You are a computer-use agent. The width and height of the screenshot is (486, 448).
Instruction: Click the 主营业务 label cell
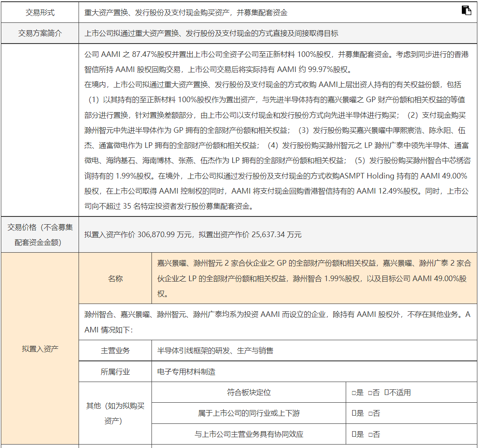[x=115, y=351]
